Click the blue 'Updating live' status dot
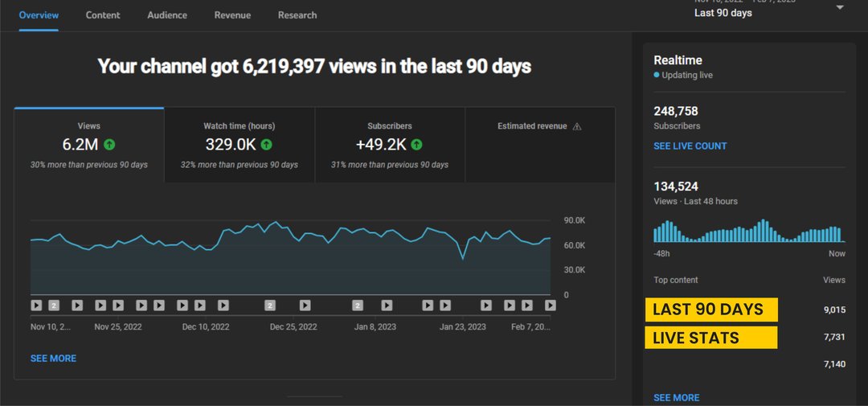This screenshot has width=868, height=406. pyautogui.click(x=657, y=75)
